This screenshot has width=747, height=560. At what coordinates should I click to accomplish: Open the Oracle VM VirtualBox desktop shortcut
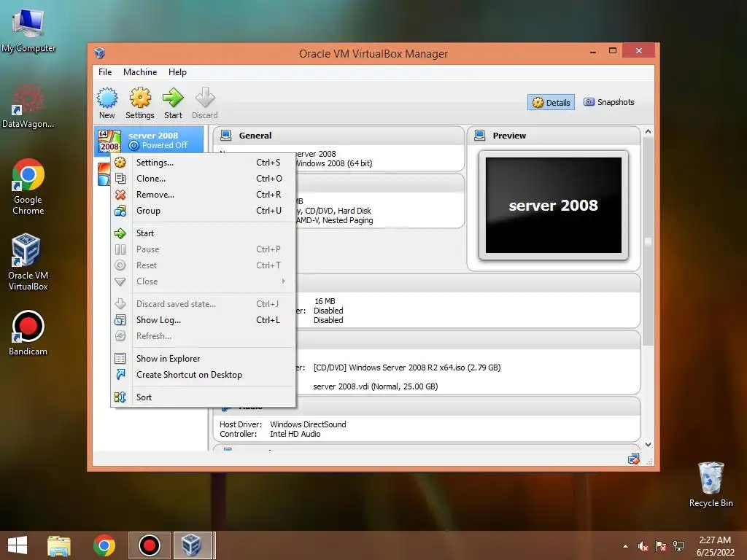click(x=28, y=262)
